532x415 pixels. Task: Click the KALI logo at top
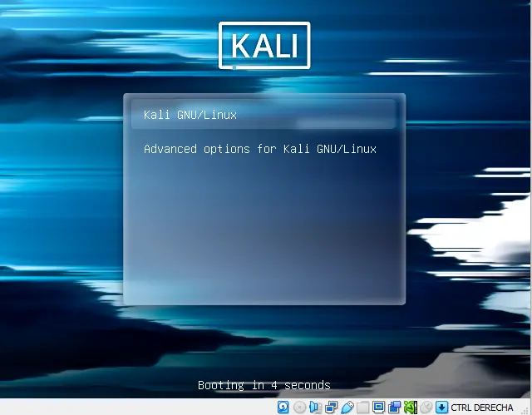(x=264, y=46)
